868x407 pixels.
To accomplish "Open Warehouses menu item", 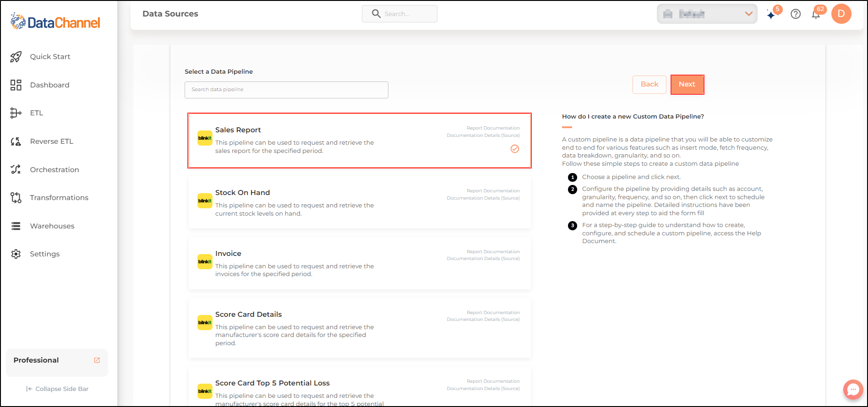I will [x=52, y=226].
